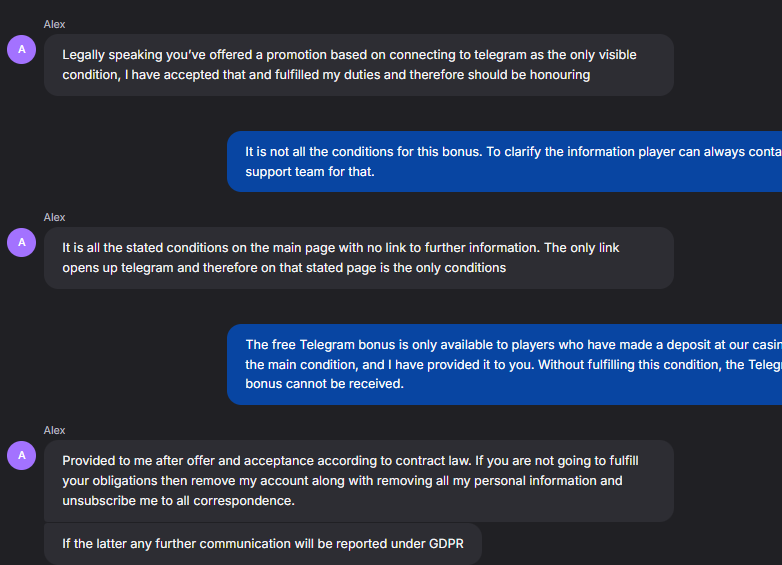Select name Alex above "Provided to me after offer"
The width and height of the screenshot is (782, 565).
[x=54, y=430]
